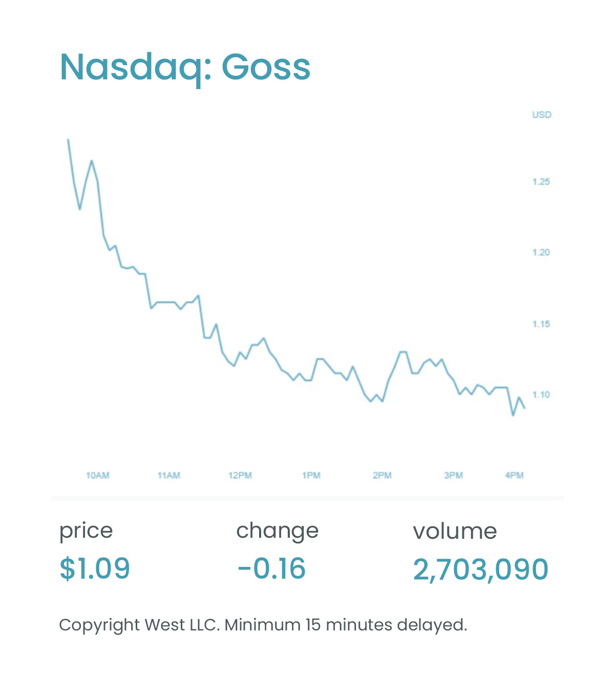Select the 3PM time axis marker
The height and width of the screenshot is (676, 616).
pos(453,475)
